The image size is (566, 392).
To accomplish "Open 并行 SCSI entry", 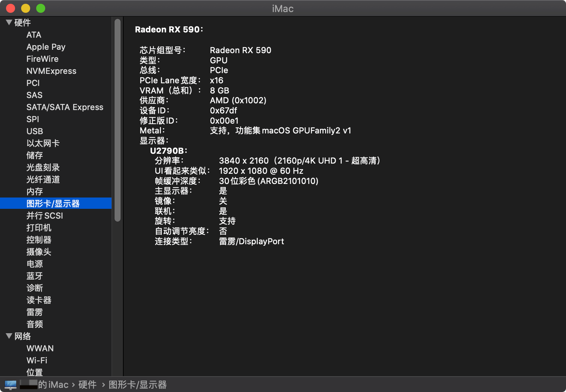I will tap(45, 216).
